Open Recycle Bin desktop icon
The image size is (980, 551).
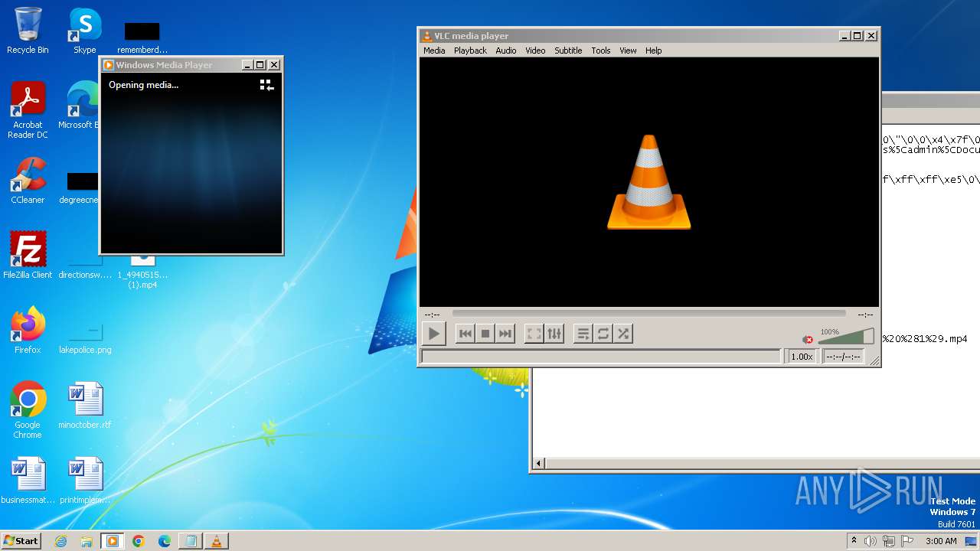28,31
